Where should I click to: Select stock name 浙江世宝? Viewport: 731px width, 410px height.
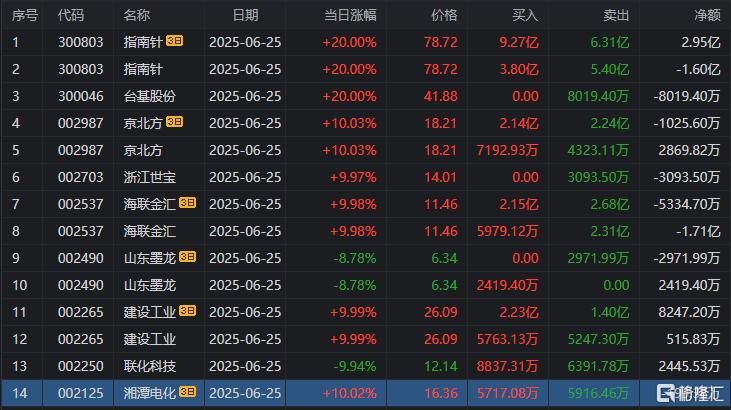(150, 177)
